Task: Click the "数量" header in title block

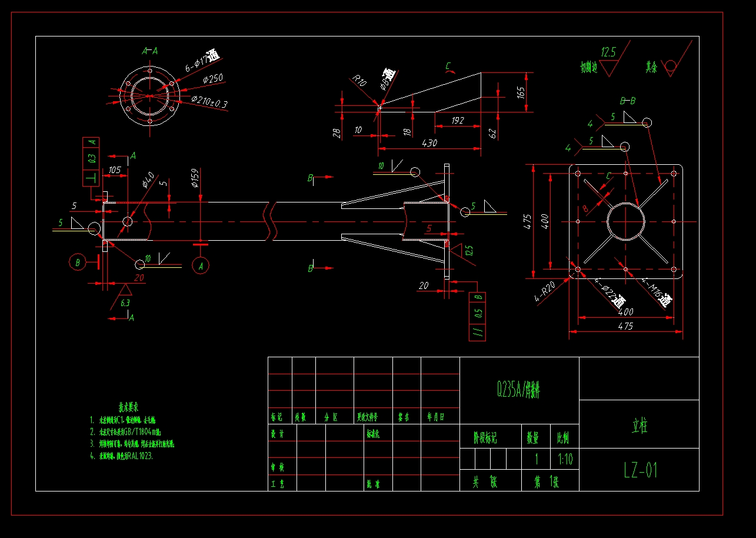Action: (532, 438)
